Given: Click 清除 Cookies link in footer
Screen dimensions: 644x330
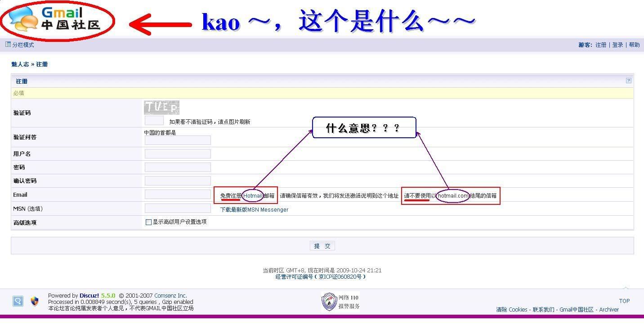Looking at the screenshot, I should point(511,310).
